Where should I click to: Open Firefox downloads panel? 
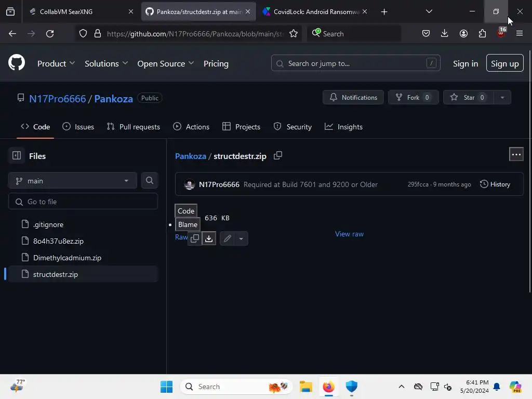pyautogui.click(x=445, y=34)
